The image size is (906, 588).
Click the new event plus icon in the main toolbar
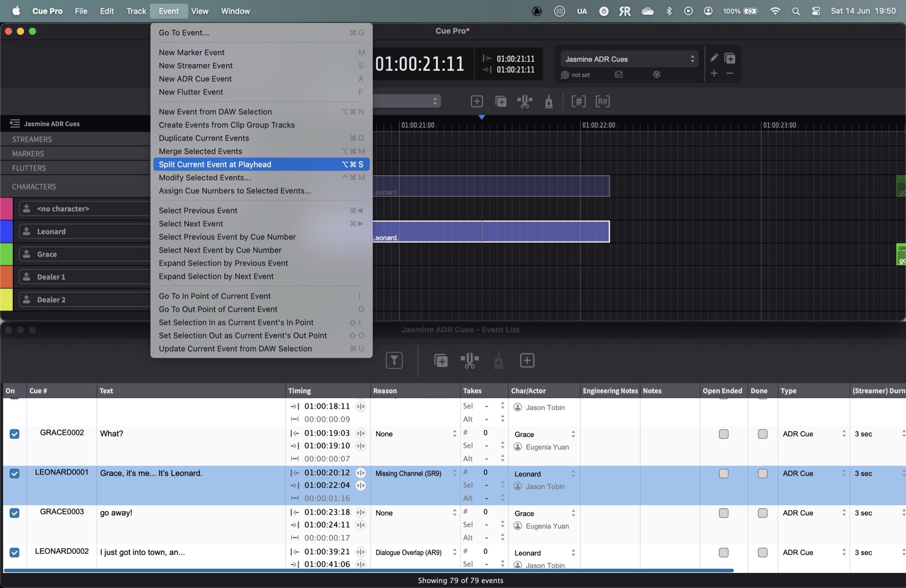(477, 102)
